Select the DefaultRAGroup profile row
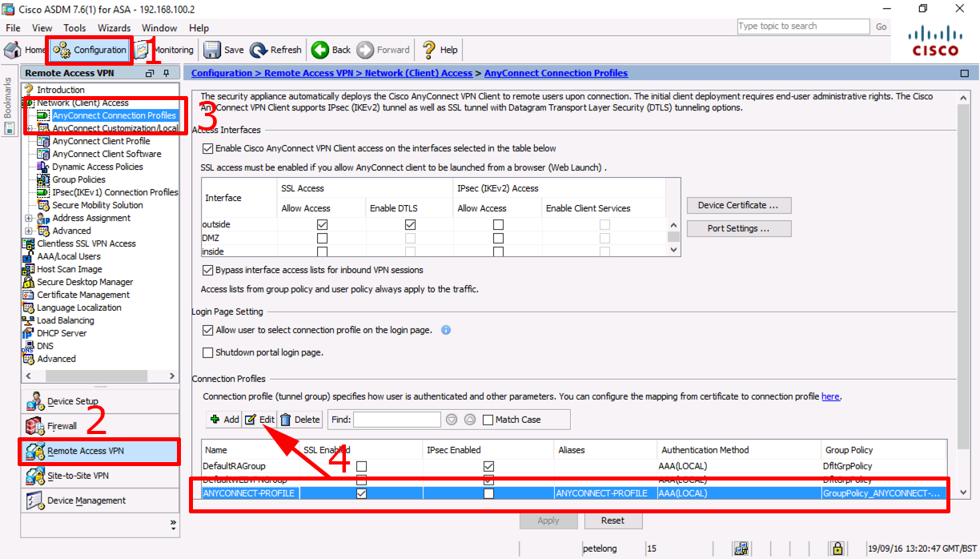 (574, 466)
